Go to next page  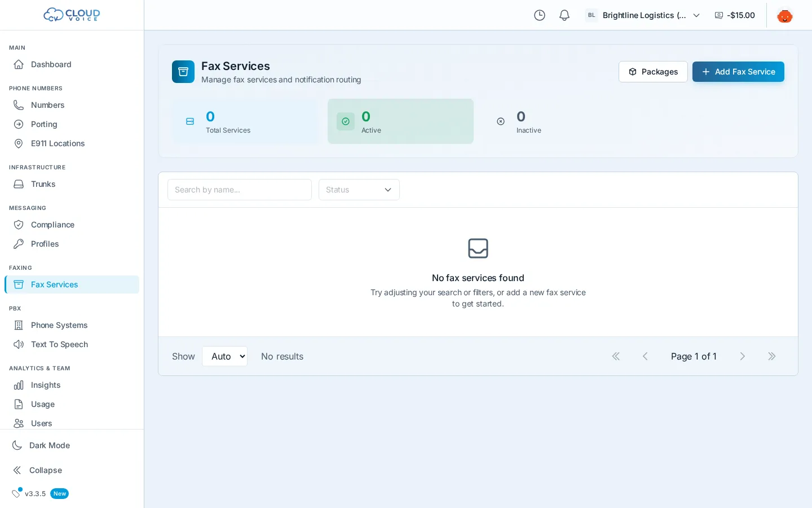coord(743,356)
